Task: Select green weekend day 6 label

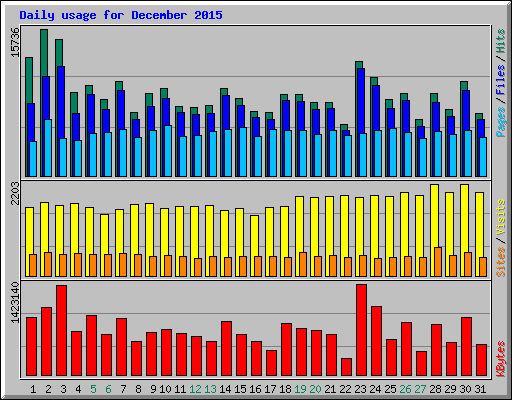Action: pyautogui.click(x=108, y=389)
